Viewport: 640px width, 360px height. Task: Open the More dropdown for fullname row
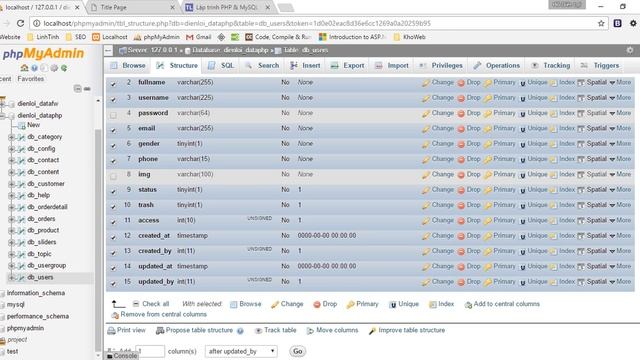(x=620, y=82)
